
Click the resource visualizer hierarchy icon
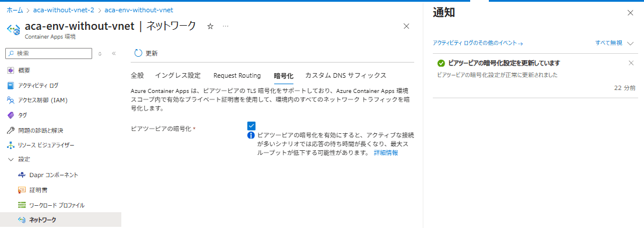click(x=10, y=146)
